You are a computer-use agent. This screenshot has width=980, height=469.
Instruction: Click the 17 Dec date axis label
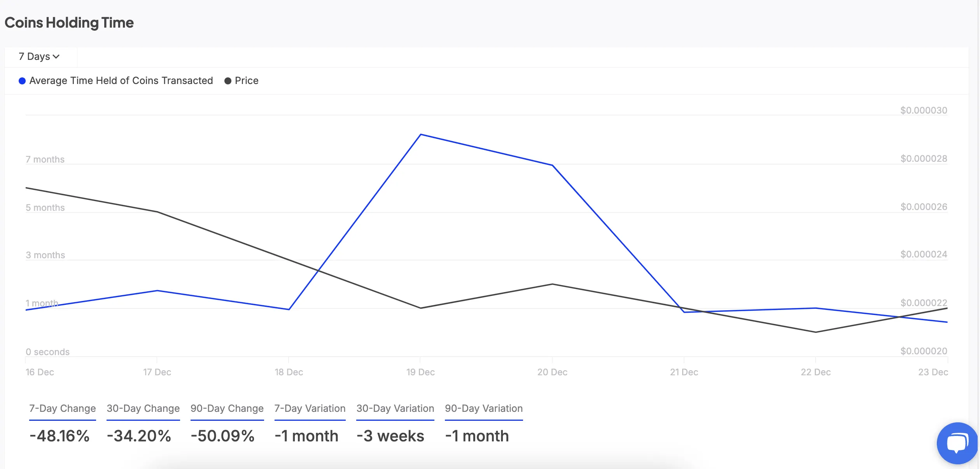157,372
